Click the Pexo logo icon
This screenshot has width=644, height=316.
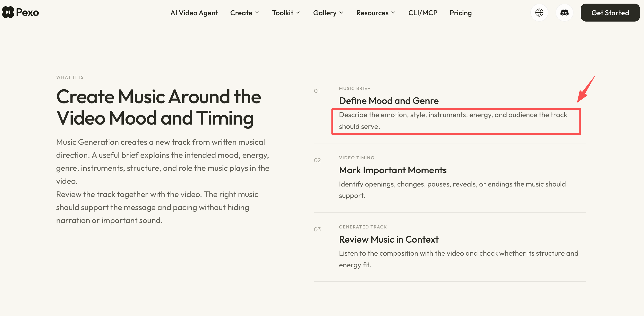(8, 12)
